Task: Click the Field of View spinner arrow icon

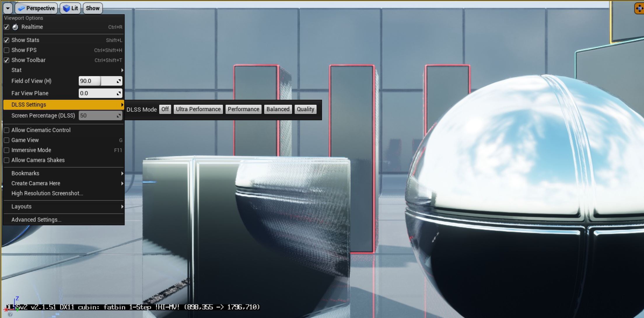Action: (119, 81)
